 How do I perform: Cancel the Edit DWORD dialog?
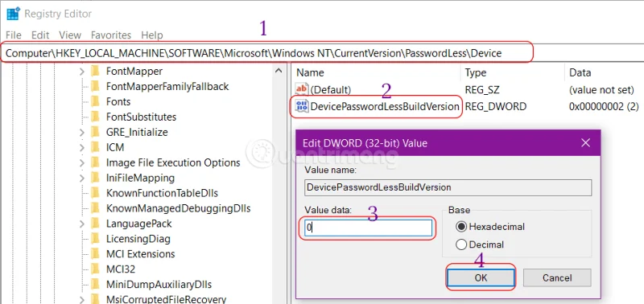(x=557, y=277)
